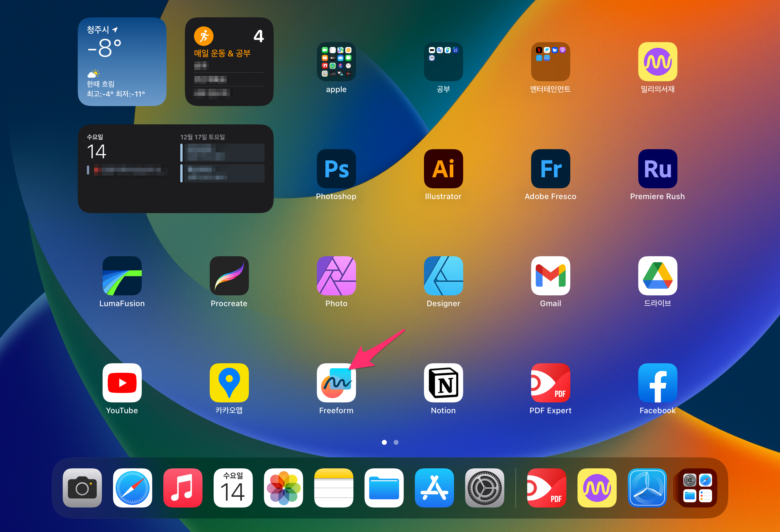Open the Gmail app
Image resolution: width=780 pixels, height=532 pixels.
click(550, 276)
